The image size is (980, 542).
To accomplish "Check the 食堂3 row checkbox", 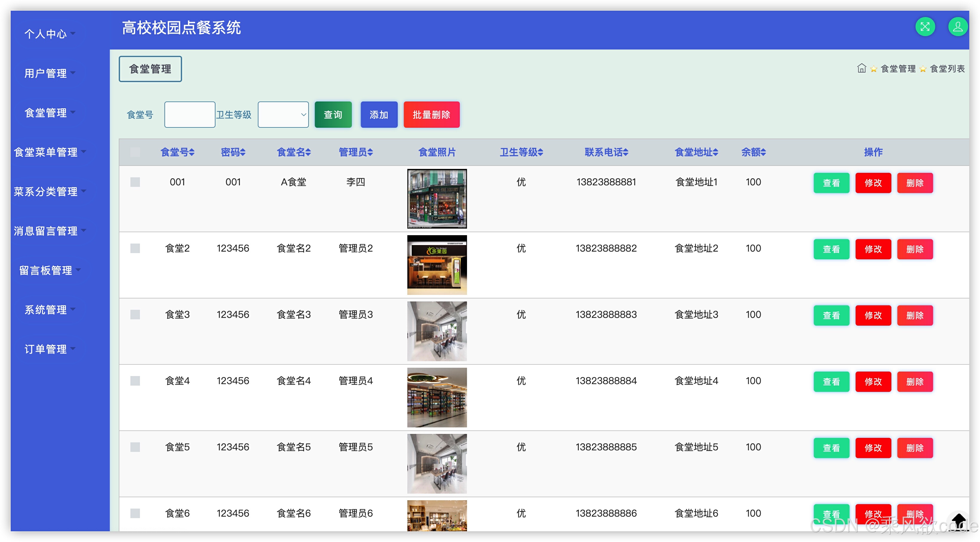I will point(135,314).
